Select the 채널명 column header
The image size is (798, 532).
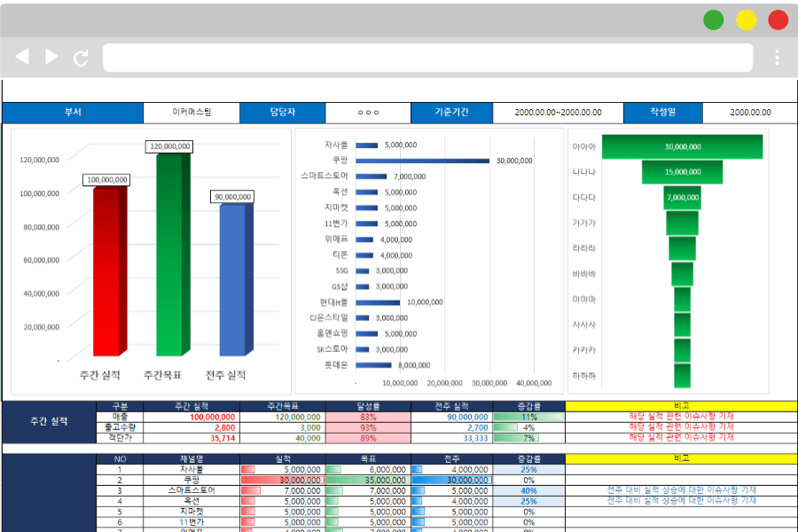point(192,459)
